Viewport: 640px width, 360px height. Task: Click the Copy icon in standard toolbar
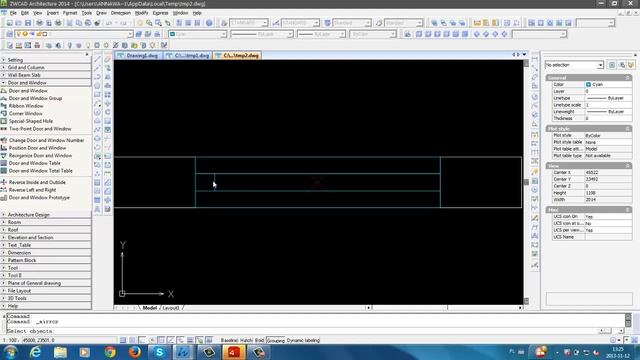click(79, 23)
